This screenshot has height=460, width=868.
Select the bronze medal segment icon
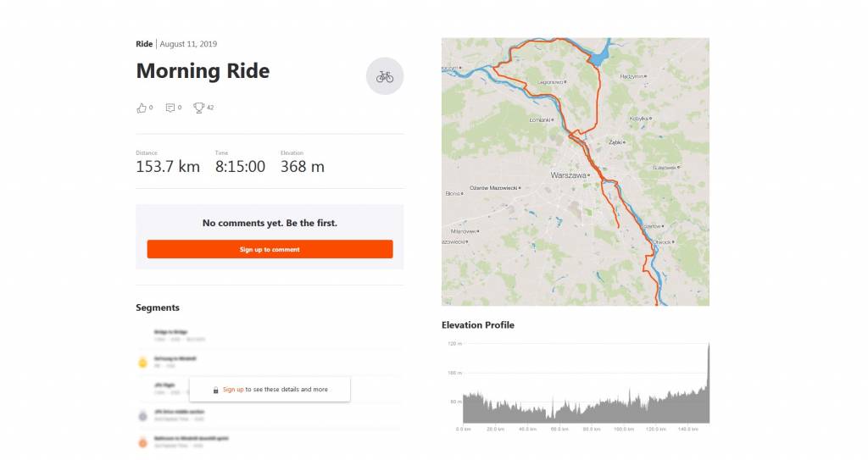[142, 441]
